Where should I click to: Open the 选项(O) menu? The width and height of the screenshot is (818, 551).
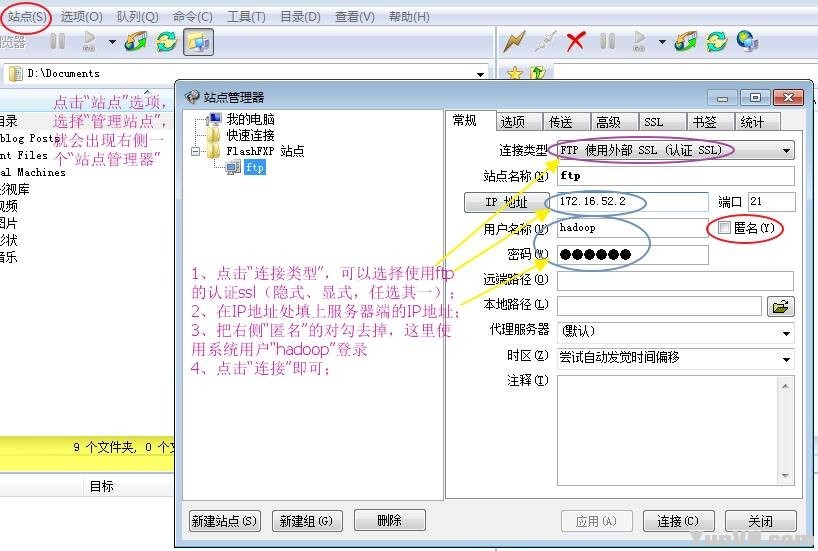point(81,17)
